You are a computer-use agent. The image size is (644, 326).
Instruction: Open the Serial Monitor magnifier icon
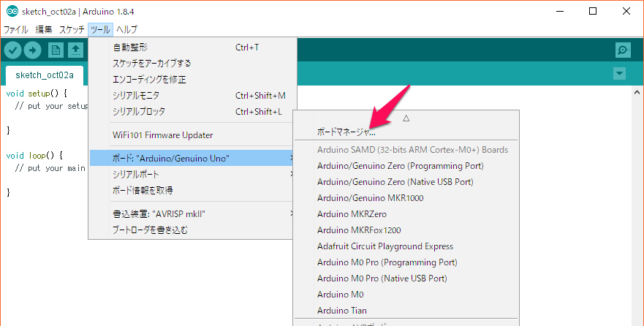click(623, 50)
